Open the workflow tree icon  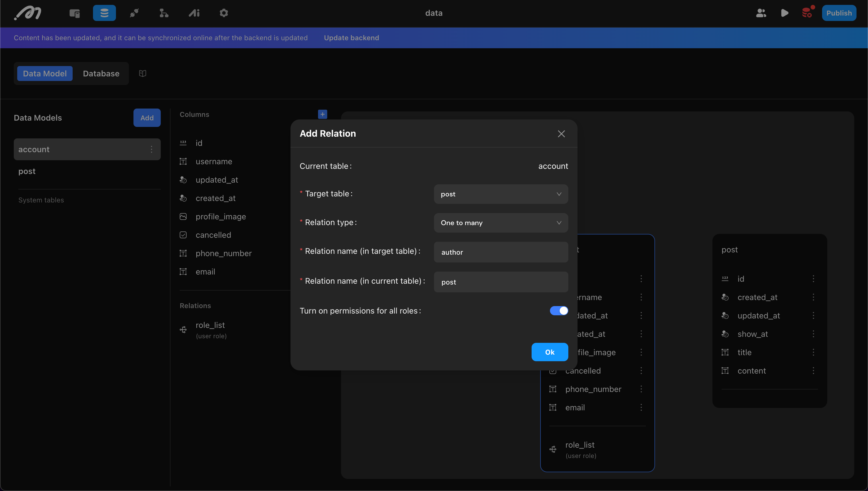(x=164, y=13)
